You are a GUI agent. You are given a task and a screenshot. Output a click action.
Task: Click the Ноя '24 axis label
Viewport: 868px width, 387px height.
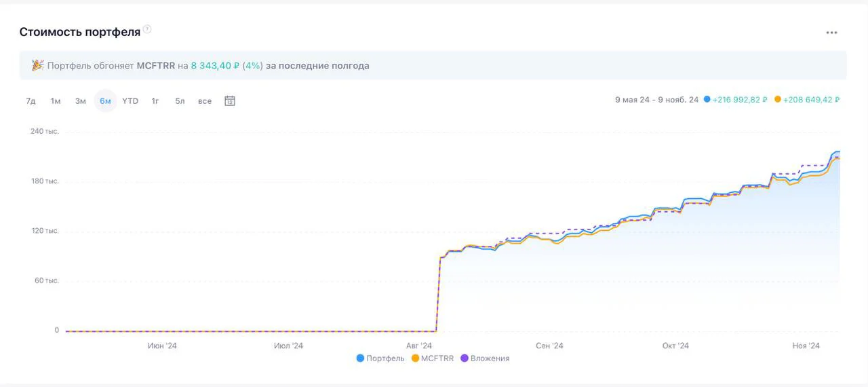click(x=806, y=346)
